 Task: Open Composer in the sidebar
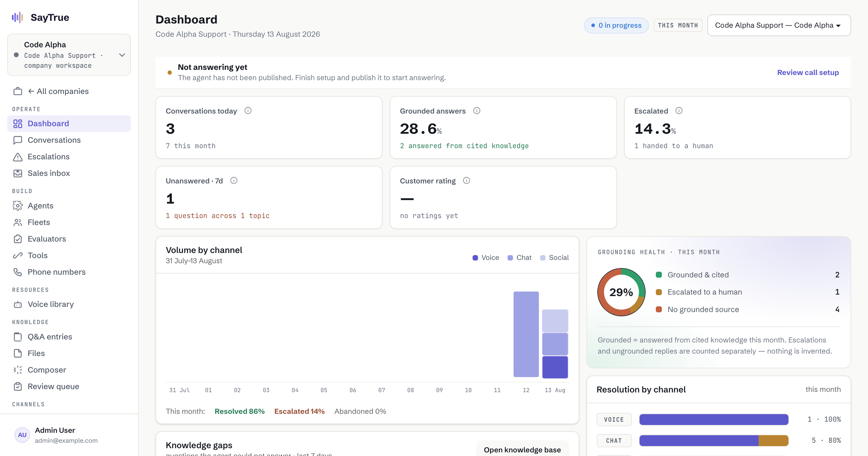tap(69, 370)
